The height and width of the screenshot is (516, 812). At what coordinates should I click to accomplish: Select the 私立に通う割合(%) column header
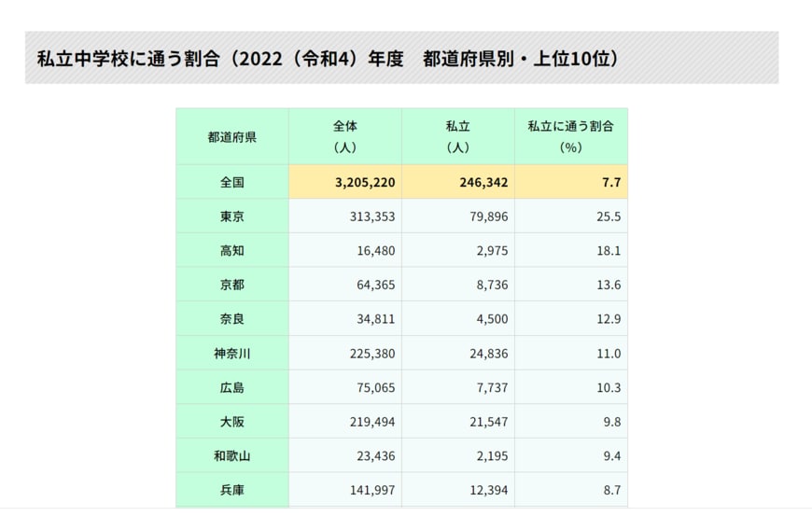tap(570, 136)
